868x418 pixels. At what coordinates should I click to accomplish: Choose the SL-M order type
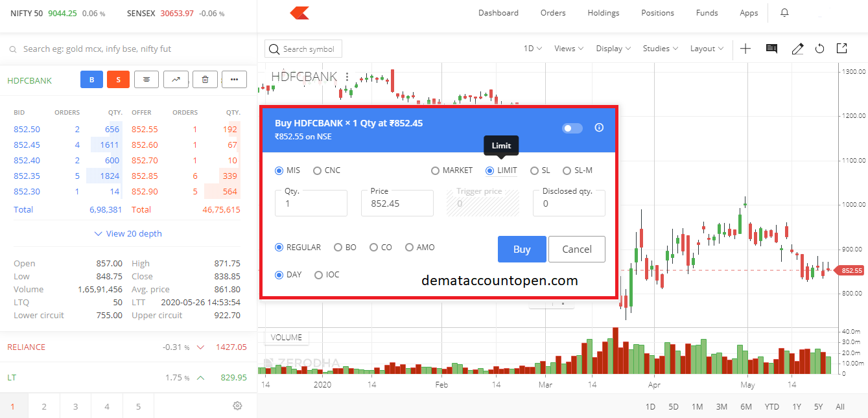point(578,170)
